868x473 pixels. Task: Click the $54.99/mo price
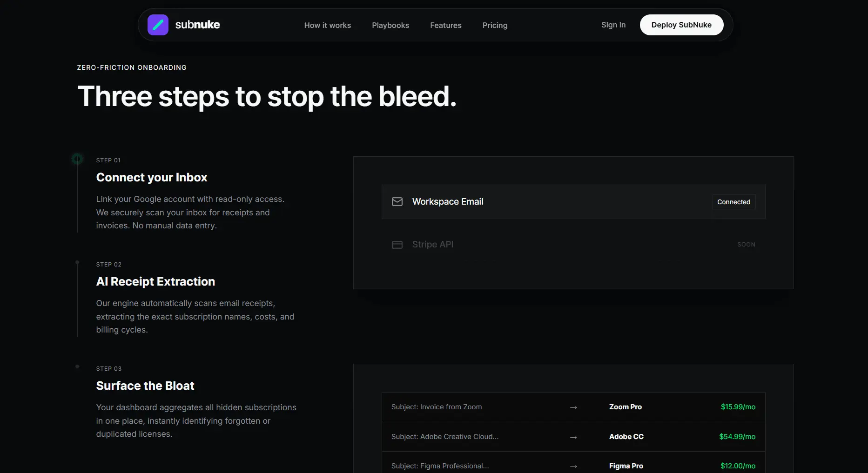(x=737, y=437)
